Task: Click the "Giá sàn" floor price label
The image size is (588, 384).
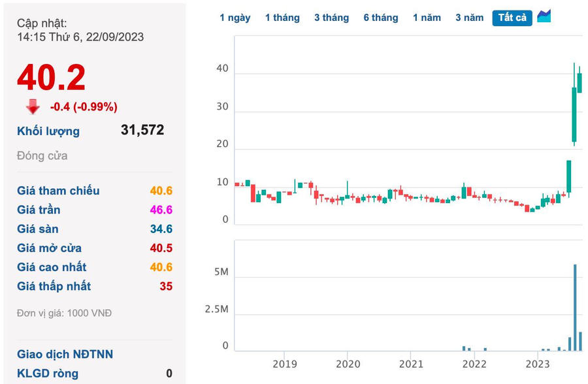Action: coord(38,229)
